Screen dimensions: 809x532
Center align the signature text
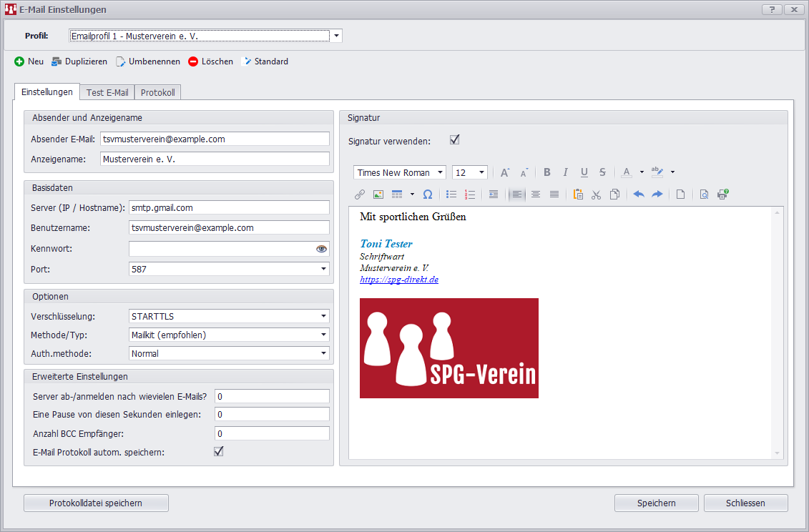(x=535, y=194)
